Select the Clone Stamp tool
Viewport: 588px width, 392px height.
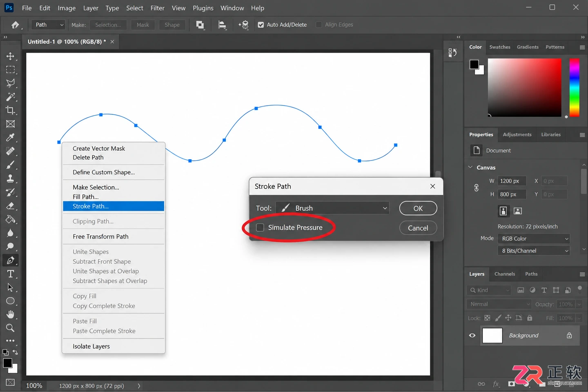click(10, 178)
